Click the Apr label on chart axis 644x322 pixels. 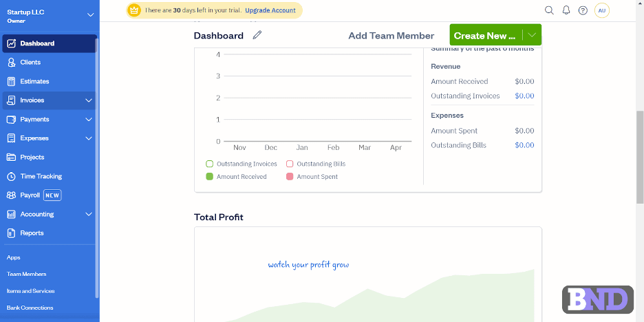point(396,148)
